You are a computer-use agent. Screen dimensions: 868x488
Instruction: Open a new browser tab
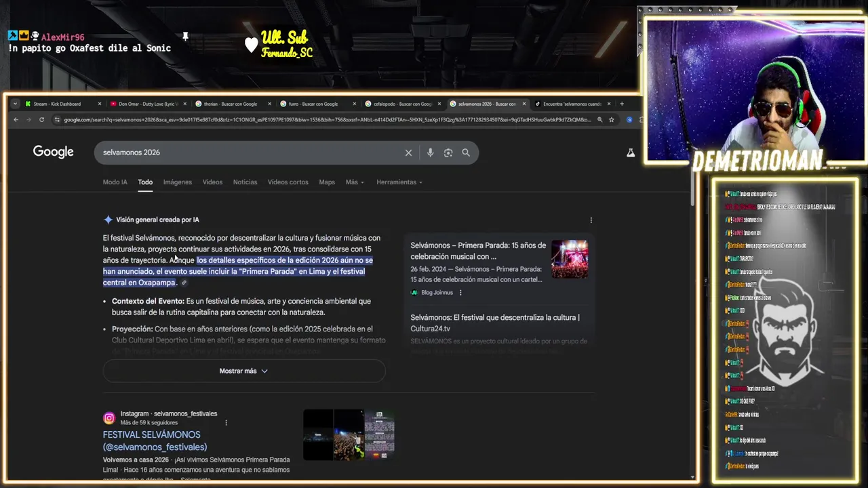click(621, 104)
